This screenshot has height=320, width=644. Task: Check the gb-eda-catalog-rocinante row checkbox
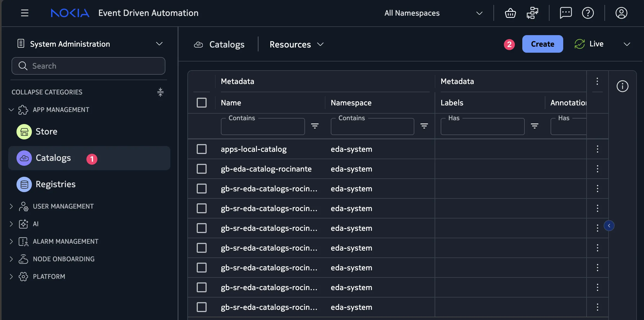(202, 169)
